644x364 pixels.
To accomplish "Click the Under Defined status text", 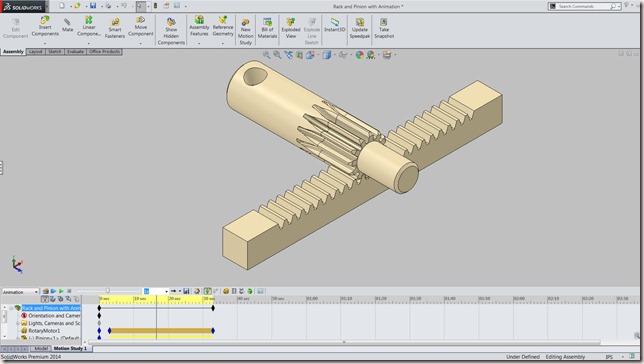I will tap(522, 357).
